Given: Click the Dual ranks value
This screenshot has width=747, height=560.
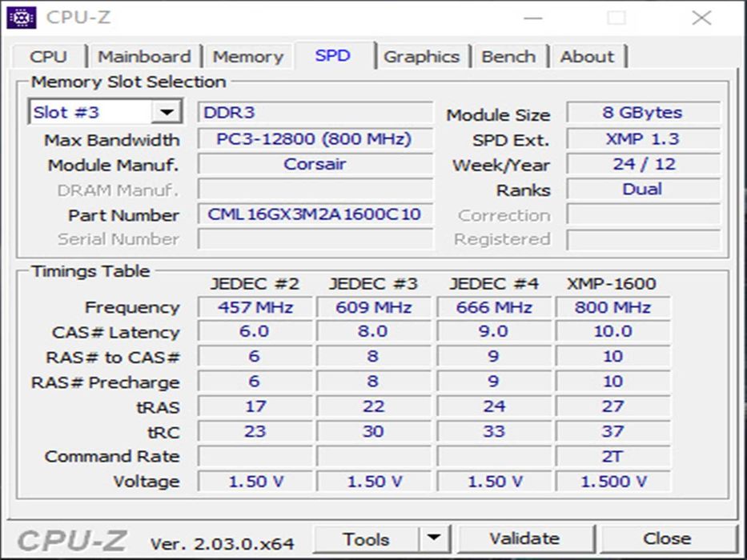Looking at the screenshot, I should pos(643,189).
